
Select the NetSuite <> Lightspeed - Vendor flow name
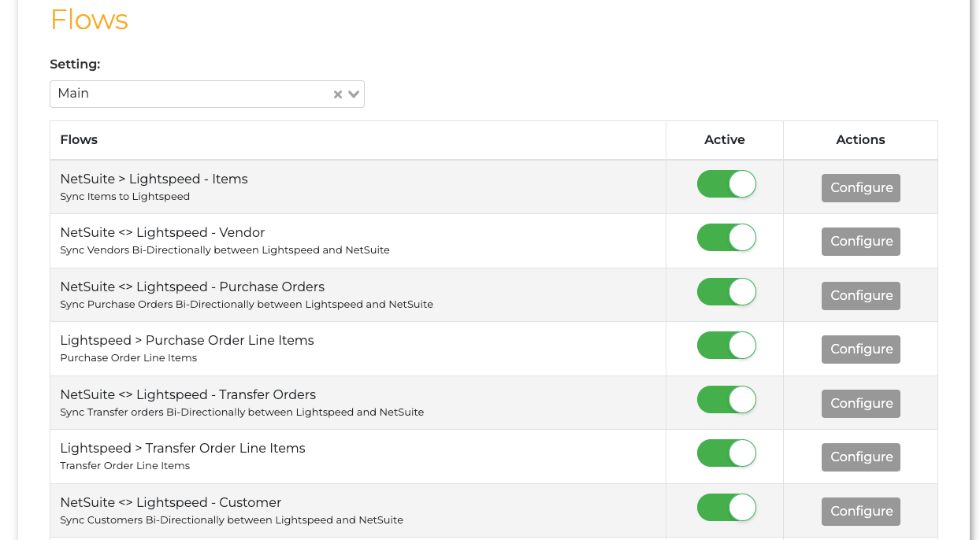(x=162, y=233)
